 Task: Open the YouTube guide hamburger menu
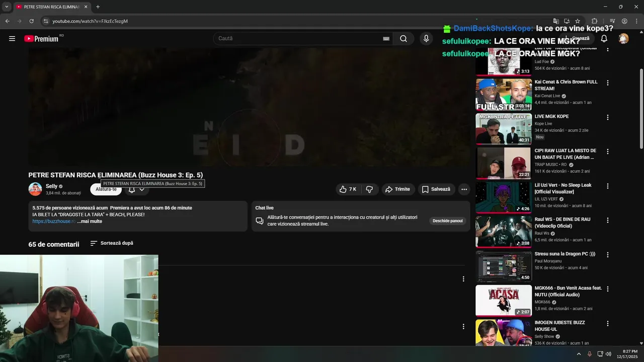click(x=12, y=39)
